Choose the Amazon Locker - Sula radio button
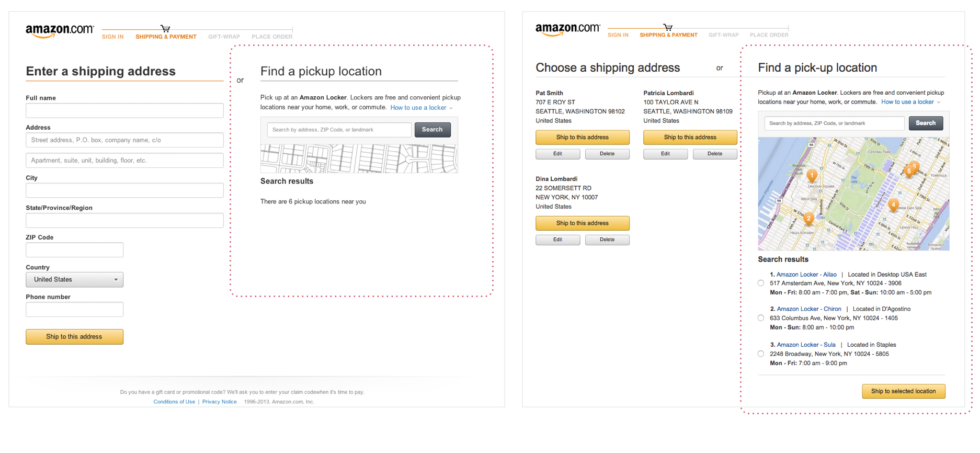This screenshot has width=980, height=453. [761, 354]
